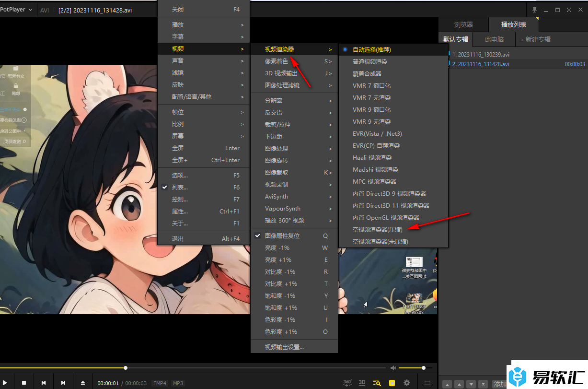Click the + 新建专辑 button
588x389 pixels.
(535, 39)
